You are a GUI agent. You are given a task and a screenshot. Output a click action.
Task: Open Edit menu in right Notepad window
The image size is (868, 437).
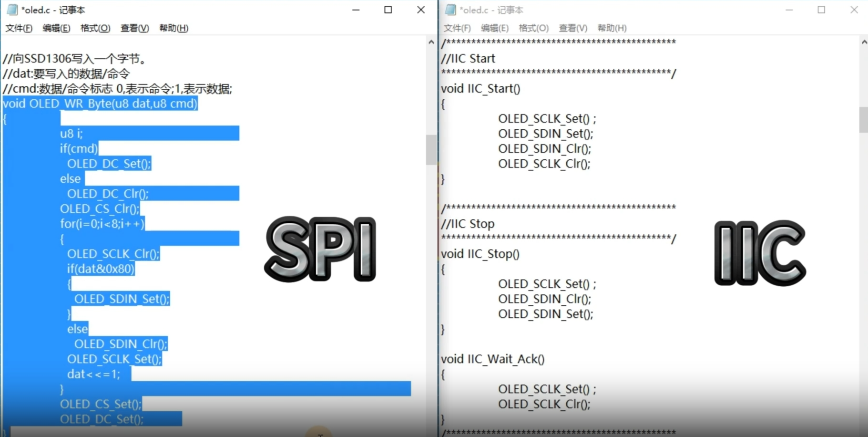[495, 28]
